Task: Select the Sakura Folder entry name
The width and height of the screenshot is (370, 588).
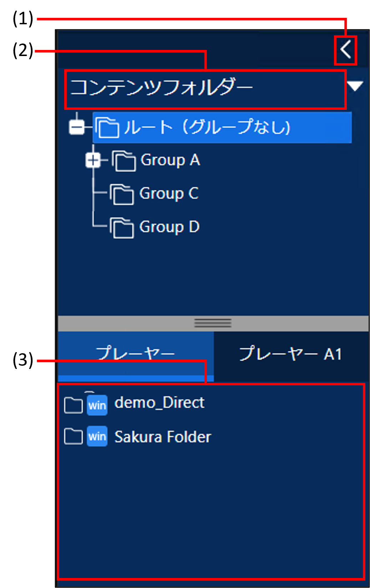Action: 163,437
